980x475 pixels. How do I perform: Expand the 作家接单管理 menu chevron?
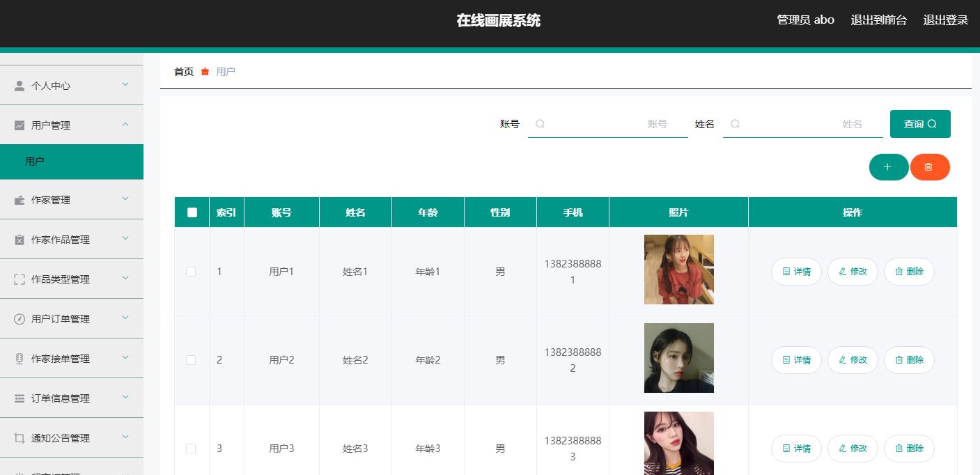coord(125,358)
